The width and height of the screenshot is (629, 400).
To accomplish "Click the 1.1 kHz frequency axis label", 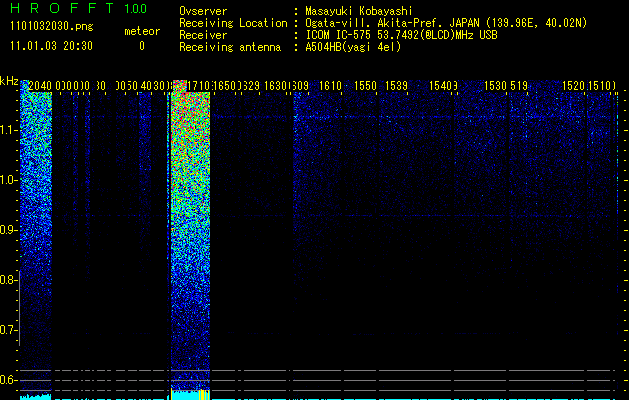I will pyautogui.click(x=9, y=130).
